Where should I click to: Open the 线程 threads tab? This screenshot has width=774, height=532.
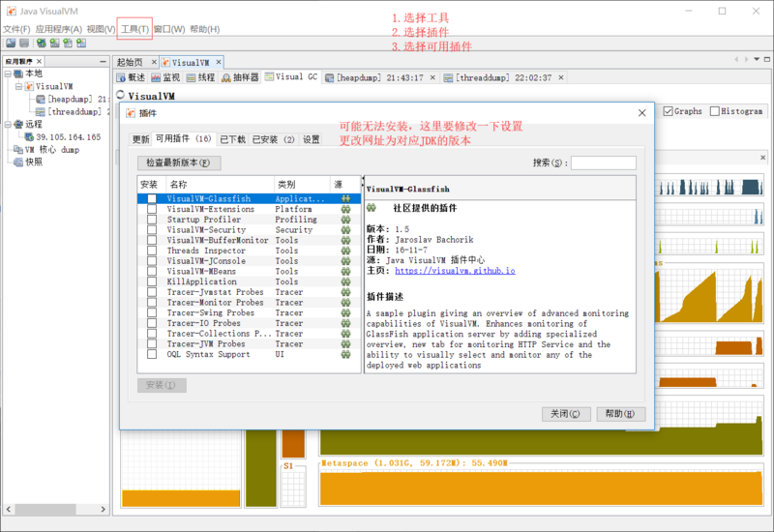coord(200,77)
